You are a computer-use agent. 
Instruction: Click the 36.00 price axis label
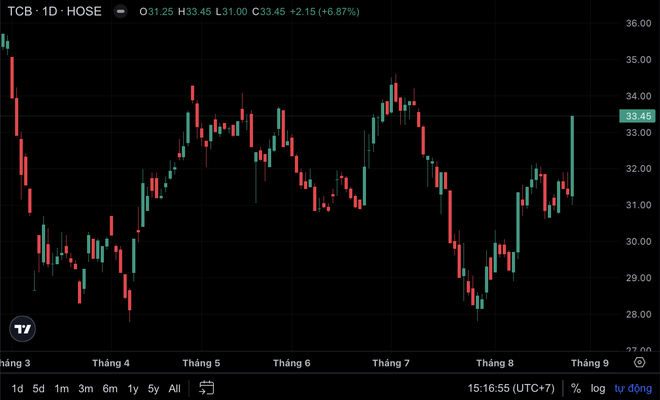pyautogui.click(x=639, y=23)
